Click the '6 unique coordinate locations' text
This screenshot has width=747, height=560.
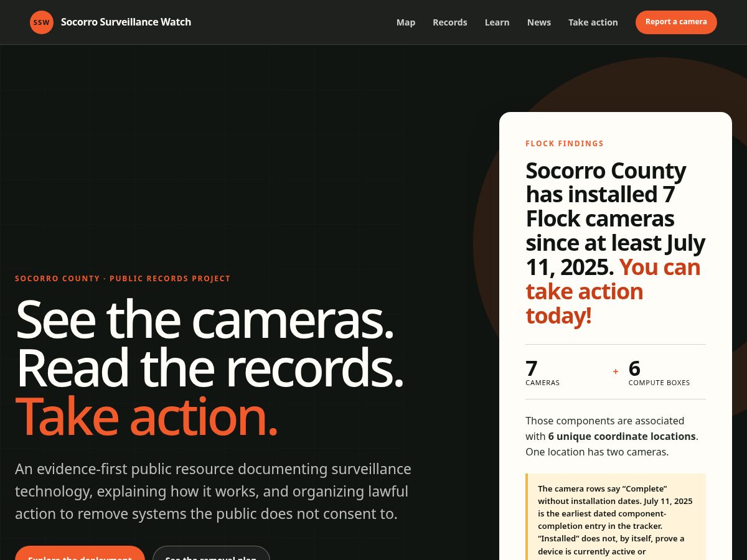pos(622,436)
